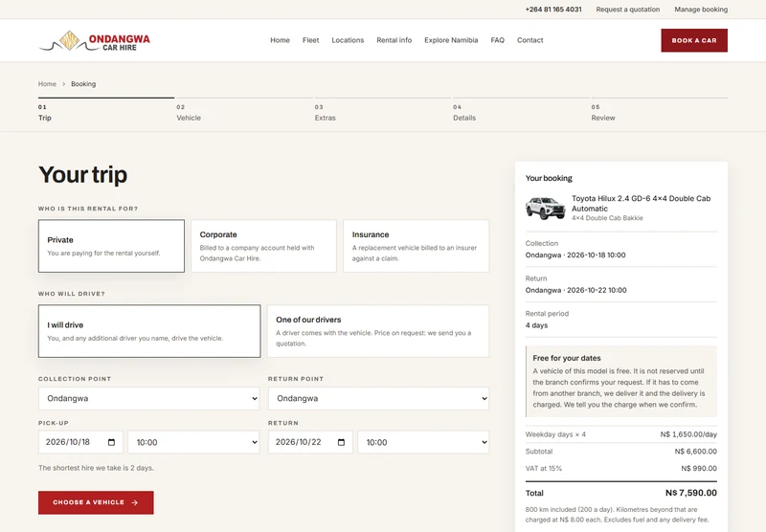Image resolution: width=766 pixels, height=532 pixels.
Task: Open the Return point dropdown
Action: pyautogui.click(x=378, y=399)
